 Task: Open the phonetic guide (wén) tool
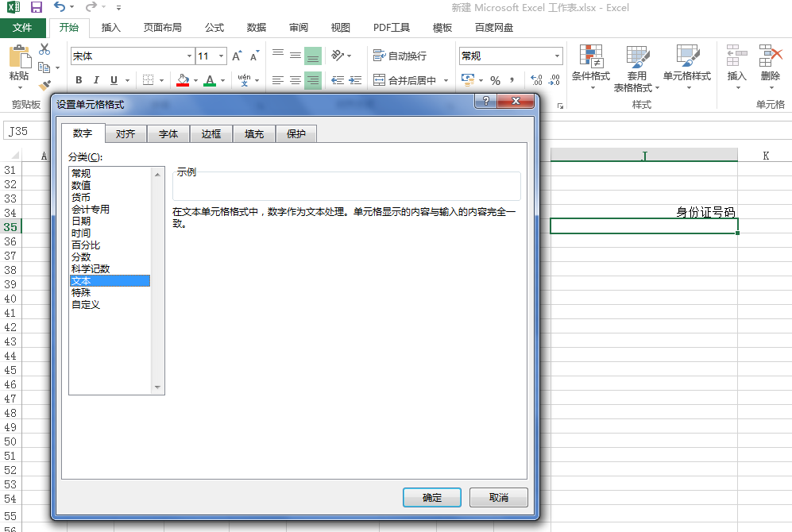click(245, 80)
